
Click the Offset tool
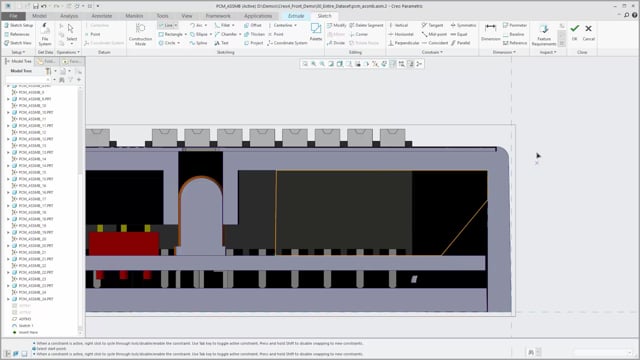pos(253,25)
